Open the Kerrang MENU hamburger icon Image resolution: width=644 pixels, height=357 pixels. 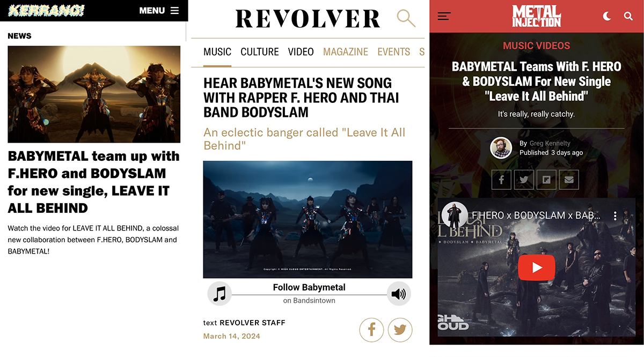click(x=174, y=10)
